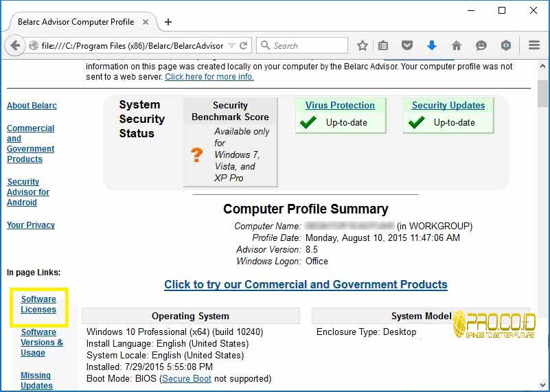The width and height of the screenshot is (550, 392).
Task: Click scrollbar up arrow
Action: coord(542,66)
